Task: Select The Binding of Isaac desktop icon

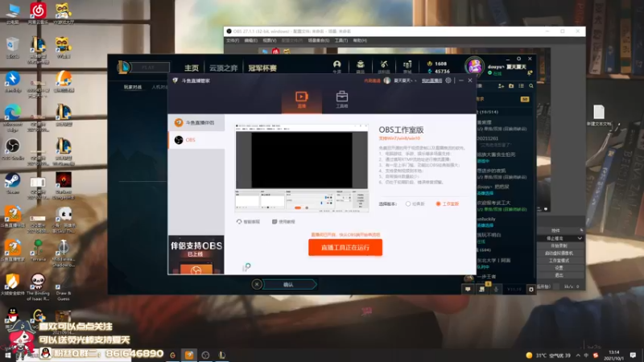Action: pos(38,287)
